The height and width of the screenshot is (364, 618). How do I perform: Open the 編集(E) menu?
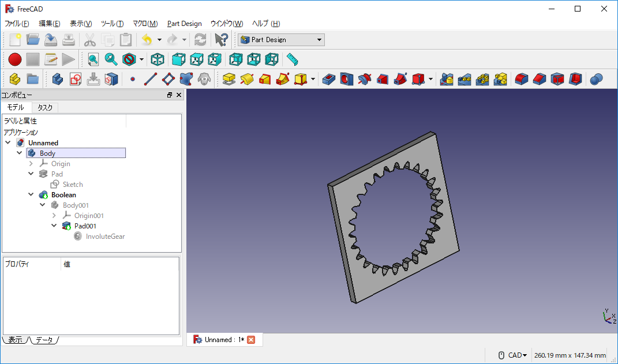(x=50, y=24)
